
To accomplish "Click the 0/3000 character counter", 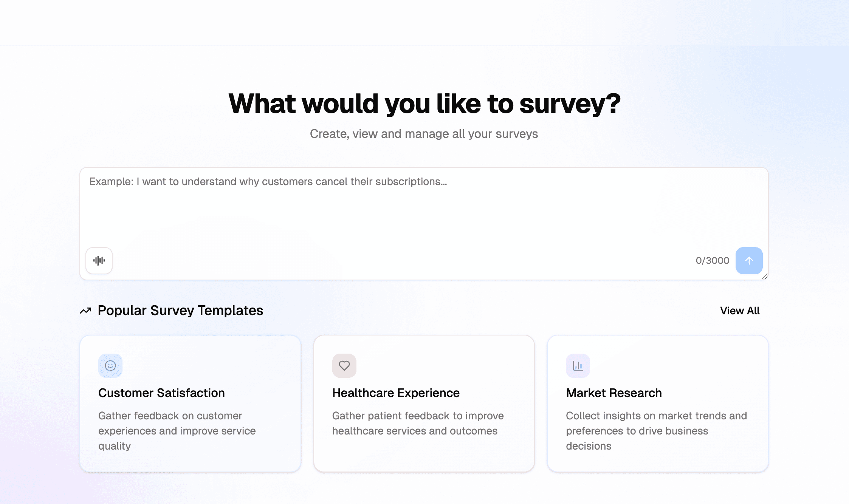I will pos(712,261).
